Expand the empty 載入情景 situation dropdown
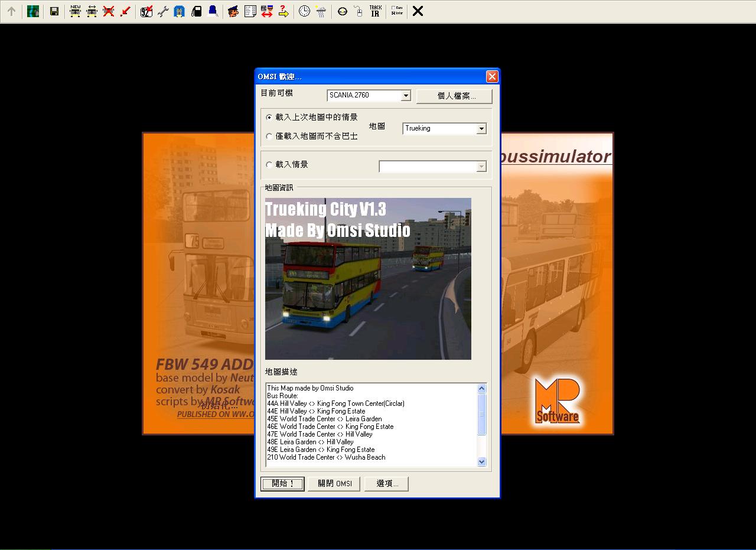The width and height of the screenshot is (756, 550). pyautogui.click(x=481, y=167)
